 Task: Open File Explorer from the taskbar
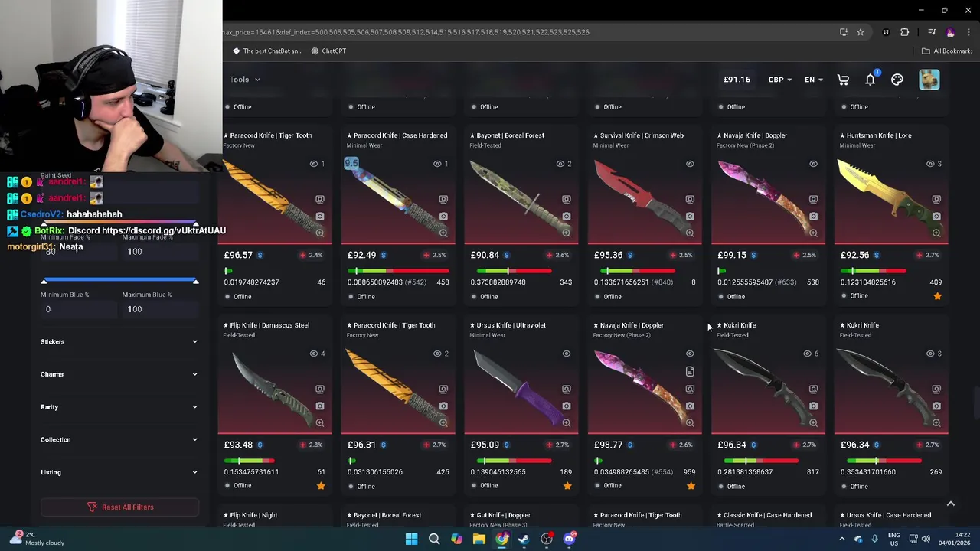point(479,539)
